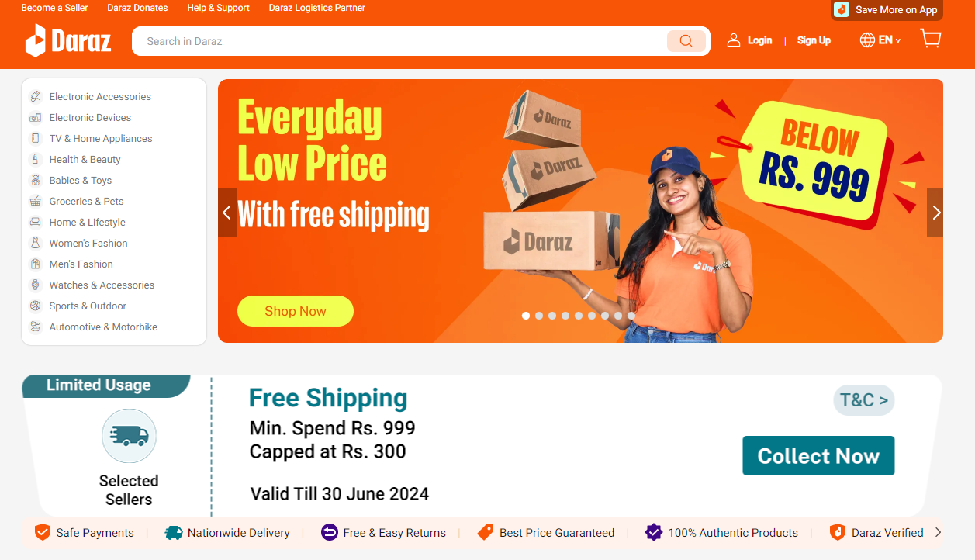Open the shopping cart icon
The width and height of the screenshot is (975, 560).
point(930,39)
